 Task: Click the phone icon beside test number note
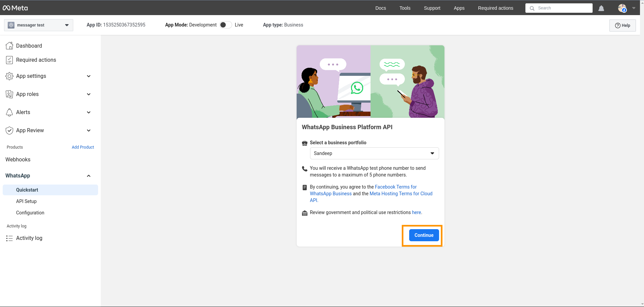[305, 169]
